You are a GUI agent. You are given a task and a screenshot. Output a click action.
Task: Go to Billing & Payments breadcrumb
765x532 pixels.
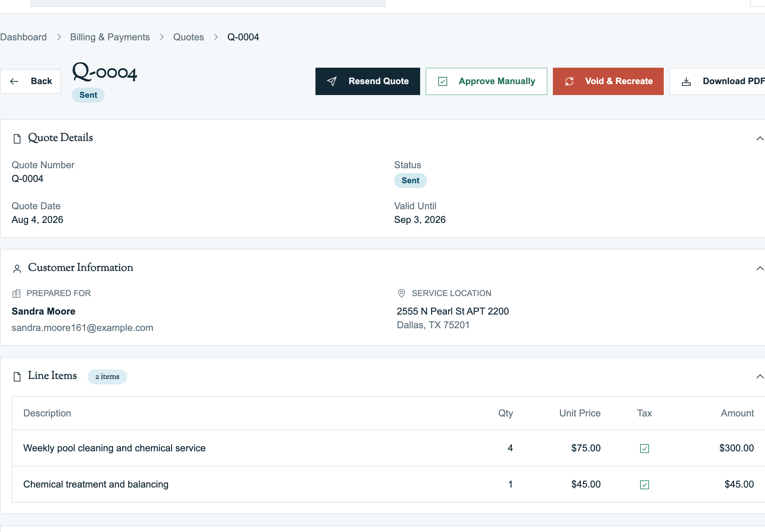pos(110,37)
